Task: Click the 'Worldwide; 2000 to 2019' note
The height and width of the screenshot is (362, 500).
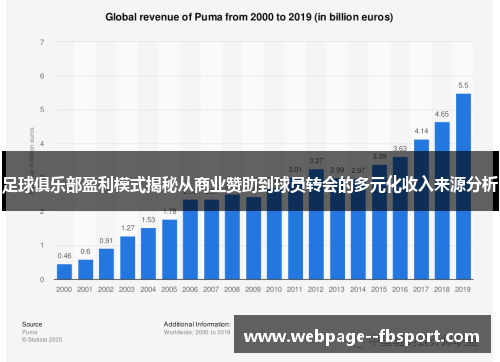Action: tap(197, 332)
